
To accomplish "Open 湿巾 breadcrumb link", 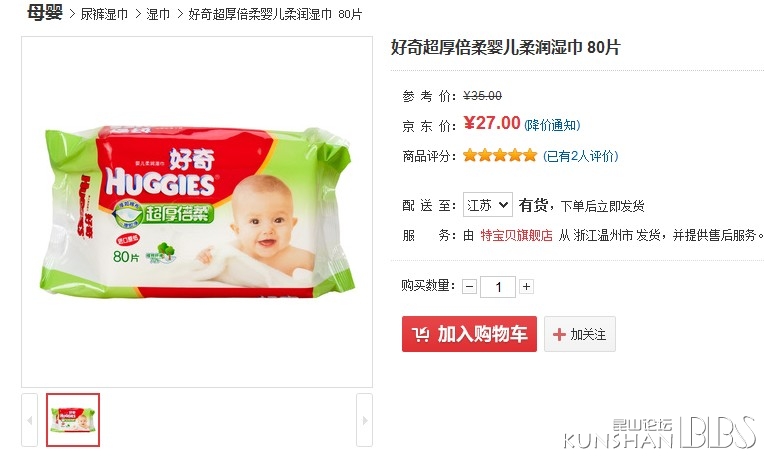I will [158, 14].
